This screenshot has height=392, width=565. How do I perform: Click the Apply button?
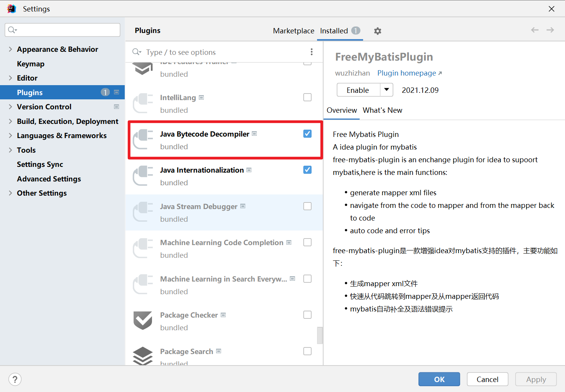tap(536, 379)
